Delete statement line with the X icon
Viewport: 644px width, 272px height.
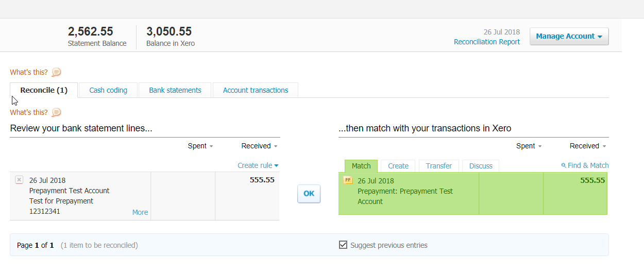19,180
